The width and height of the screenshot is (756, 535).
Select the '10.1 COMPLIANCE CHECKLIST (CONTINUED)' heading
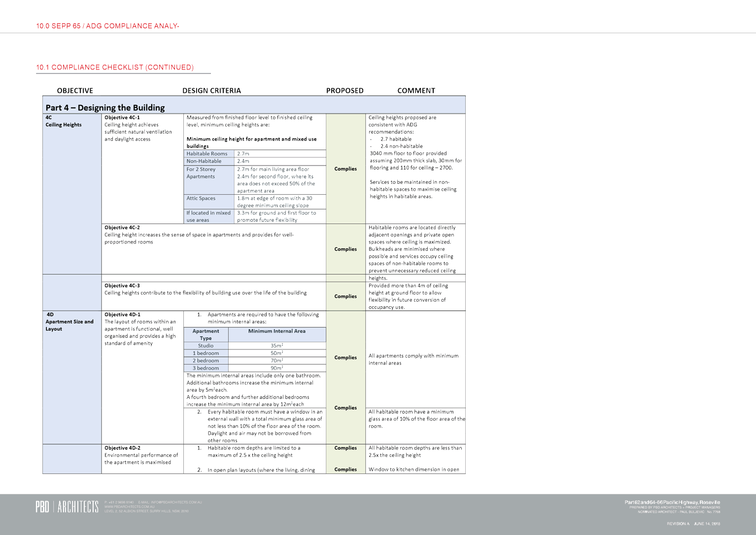(115, 67)
